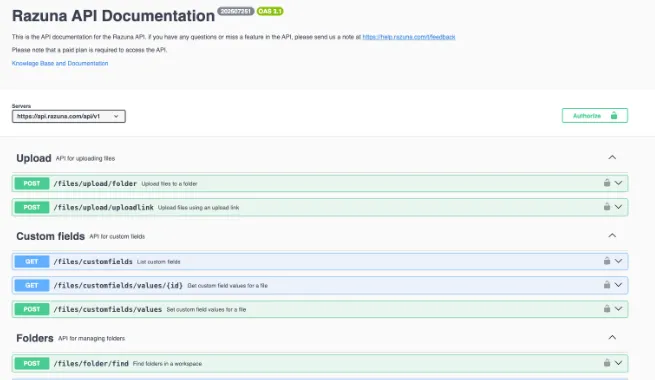Click the GET badge for /files/customfields
This screenshot has height=380, width=655.
tap(32, 261)
